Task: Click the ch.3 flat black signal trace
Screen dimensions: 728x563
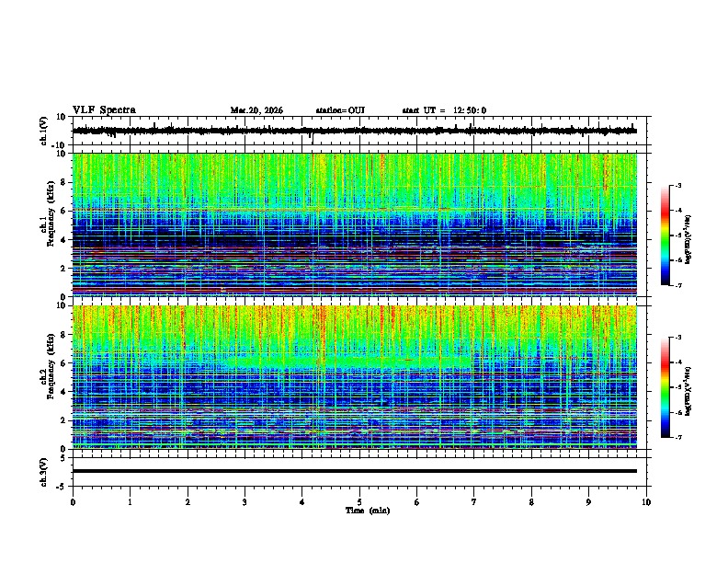Action: [x=354, y=471]
